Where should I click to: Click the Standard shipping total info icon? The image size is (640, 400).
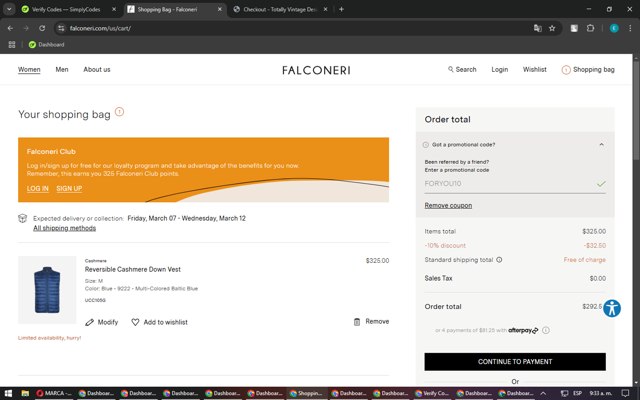pyautogui.click(x=499, y=260)
